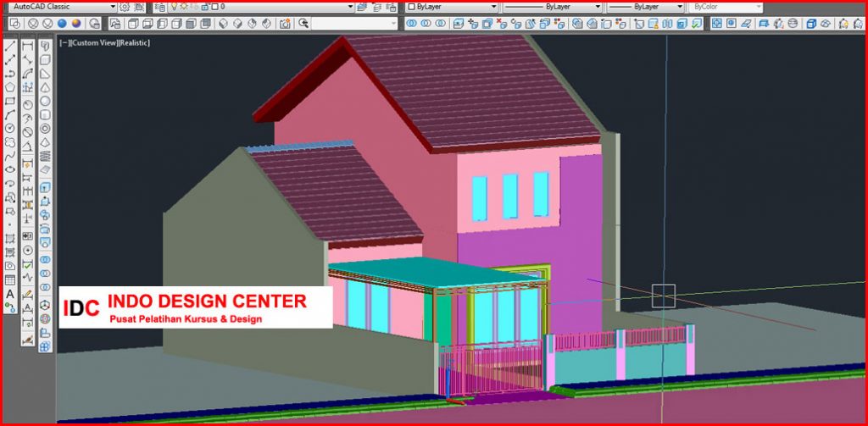
Task: Click Delete Faces icon with red X
Action: 502,23
